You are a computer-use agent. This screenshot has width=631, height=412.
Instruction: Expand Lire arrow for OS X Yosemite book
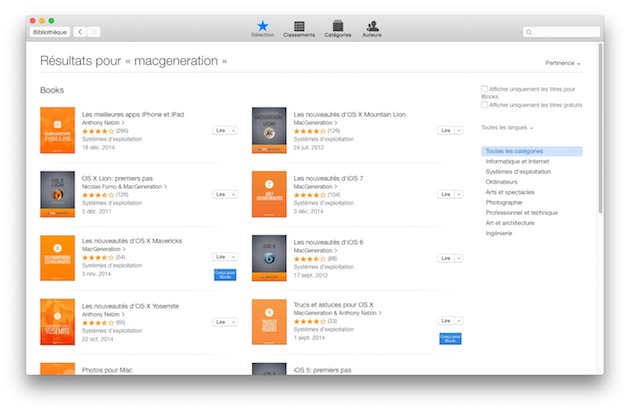coord(233,322)
